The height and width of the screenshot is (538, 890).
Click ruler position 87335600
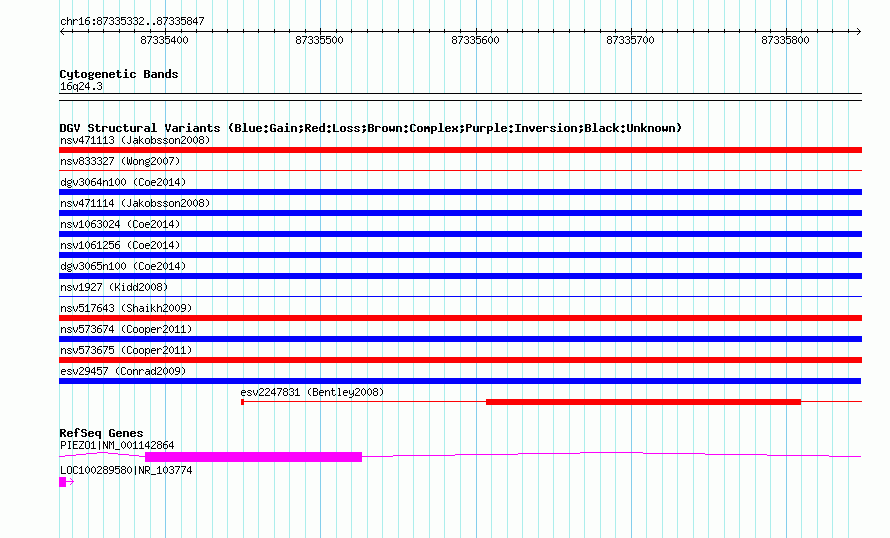(476, 40)
